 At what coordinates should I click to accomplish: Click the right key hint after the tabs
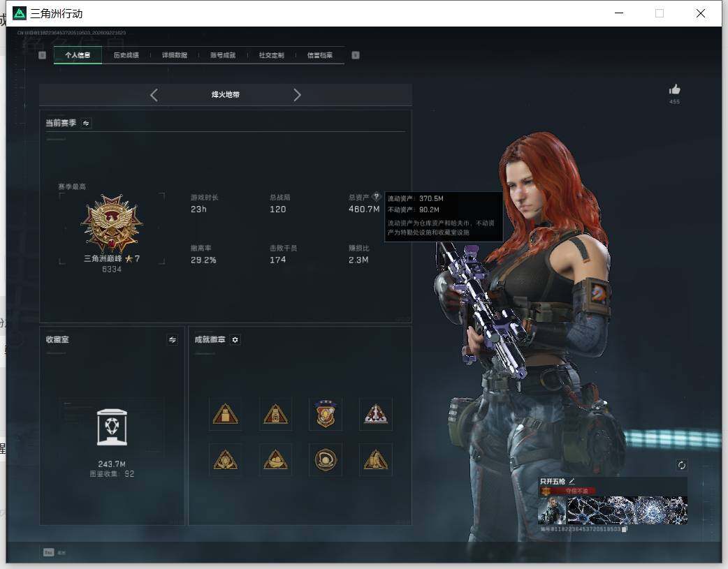tap(356, 55)
